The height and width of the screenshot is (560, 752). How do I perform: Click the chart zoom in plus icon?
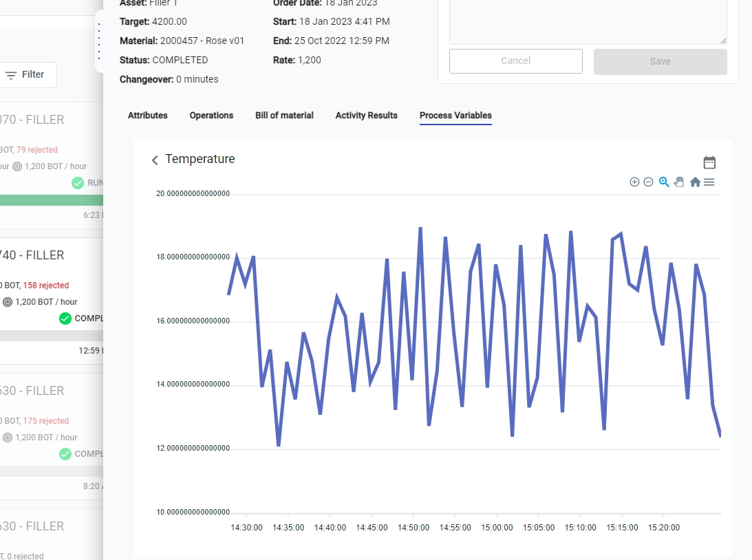coord(634,182)
